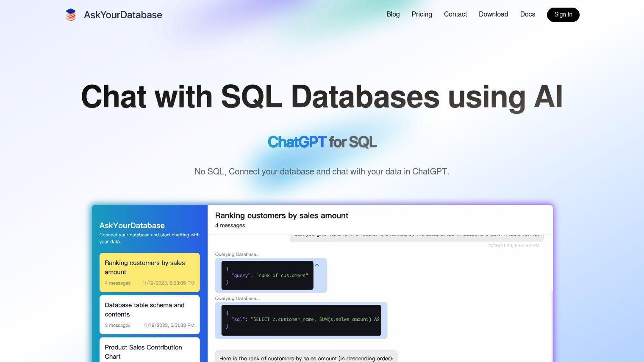Click the 11/19/2023, 6:03:05 PM timestamp
The height and width of the screenshot is (362, 644).
point(169,283)
